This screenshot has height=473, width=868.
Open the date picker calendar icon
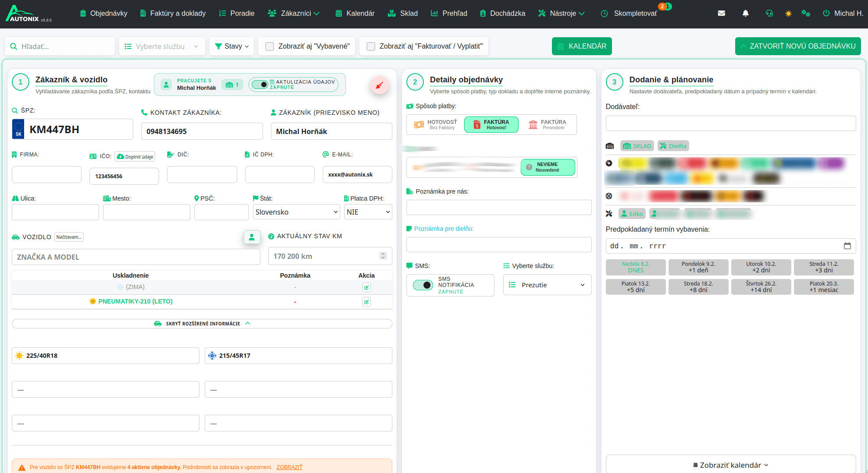point(847,246)
